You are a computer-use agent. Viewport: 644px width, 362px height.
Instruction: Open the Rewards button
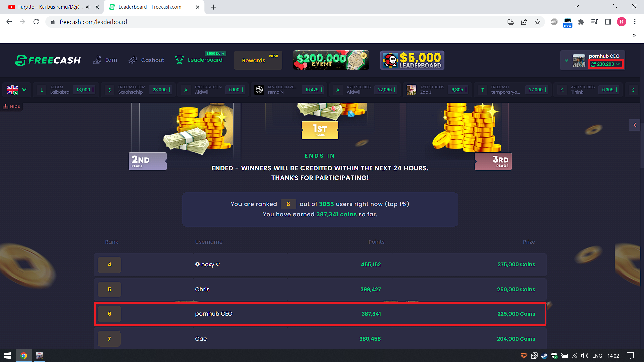258,60
